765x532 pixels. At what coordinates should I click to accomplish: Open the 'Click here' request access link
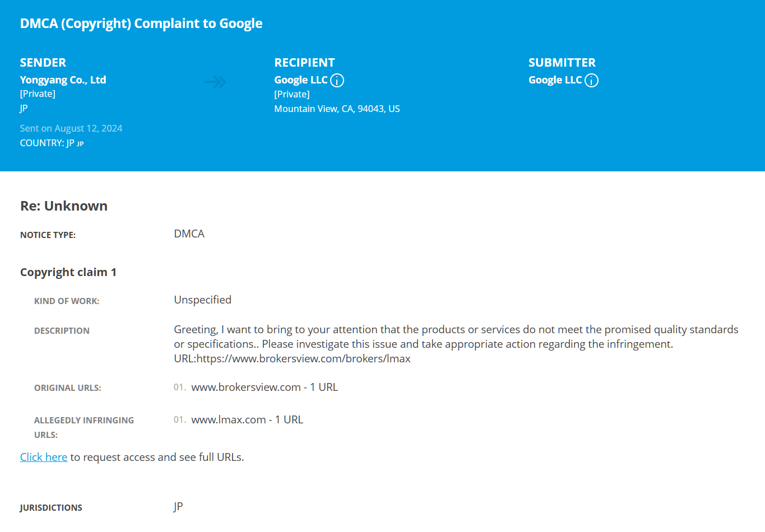44,457
